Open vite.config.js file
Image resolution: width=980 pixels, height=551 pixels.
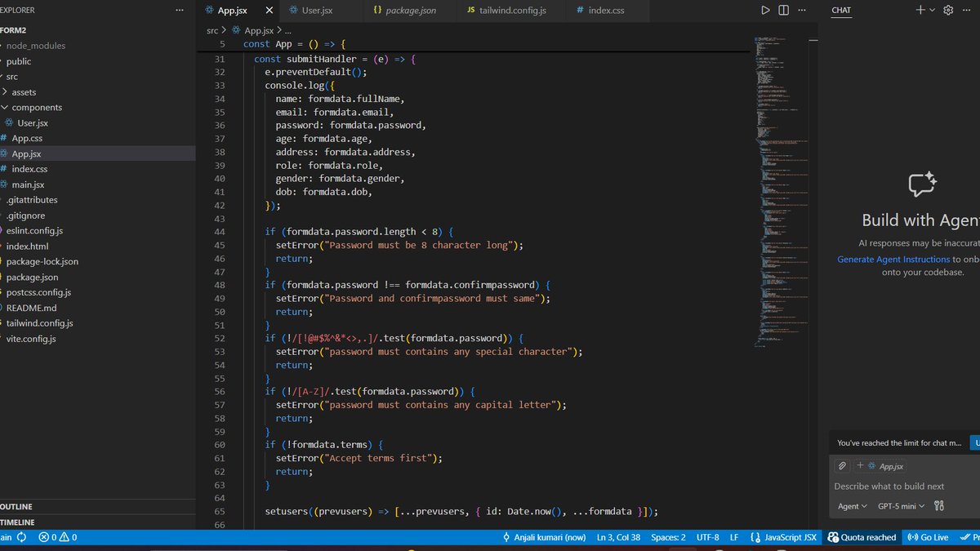tap(31, 339)
